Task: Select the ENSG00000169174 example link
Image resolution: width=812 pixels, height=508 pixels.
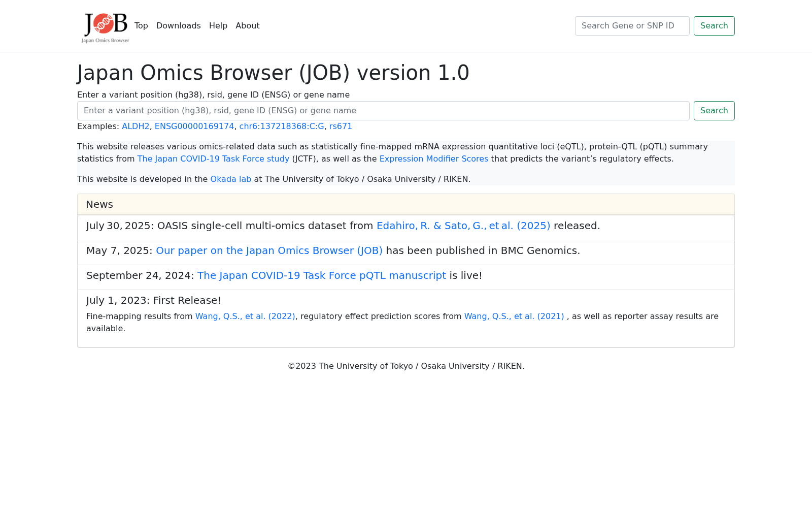Action: pos(194,126)
